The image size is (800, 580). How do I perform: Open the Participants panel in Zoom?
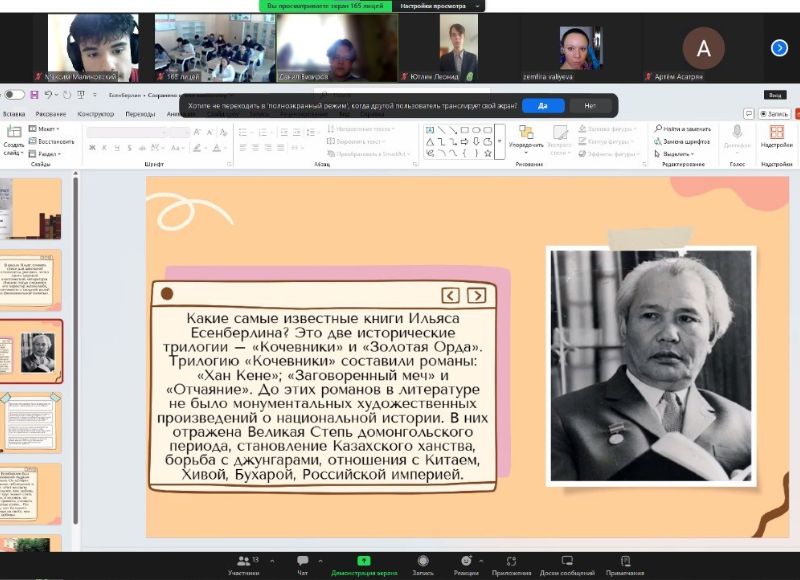pyautogui.click(x=243, y=562)
